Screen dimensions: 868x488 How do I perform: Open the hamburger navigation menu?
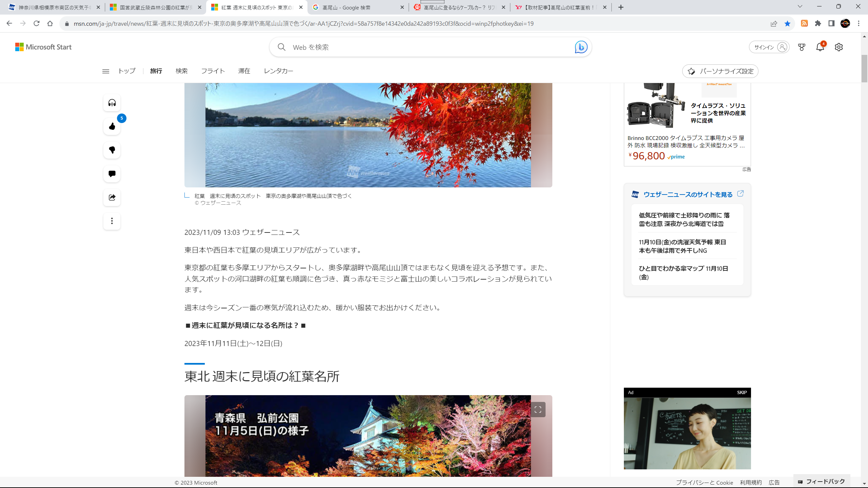point(105,71)
